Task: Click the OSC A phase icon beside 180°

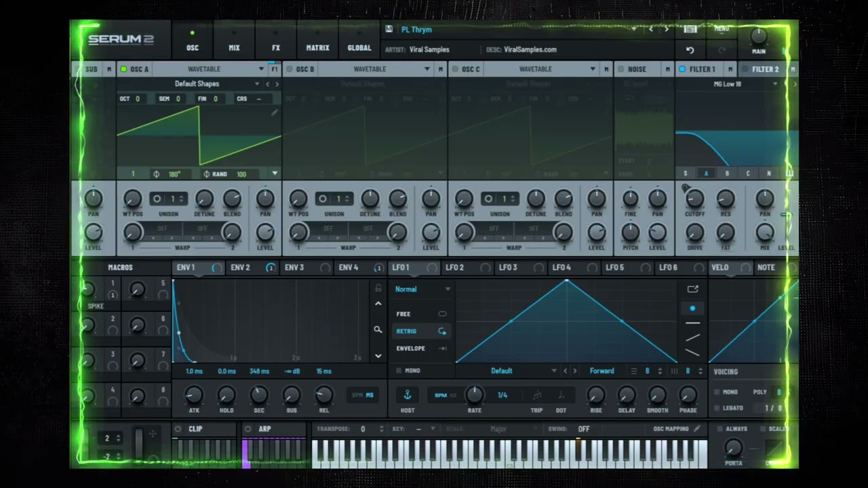Action: coord(157,174)
